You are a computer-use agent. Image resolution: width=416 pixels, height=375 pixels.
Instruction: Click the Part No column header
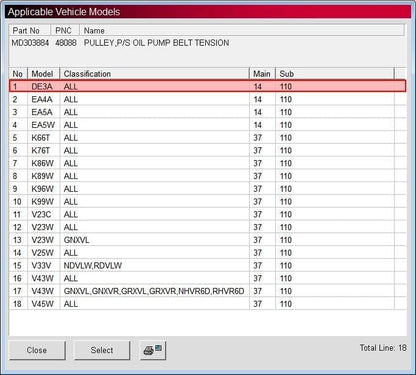tap(30, 30)
